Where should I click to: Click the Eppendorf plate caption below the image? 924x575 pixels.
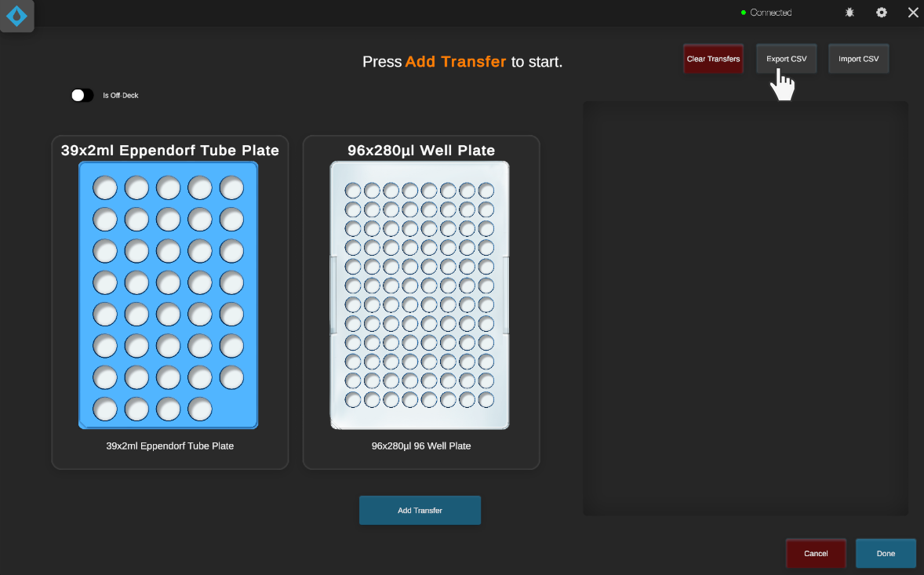[x=169, y=446]
